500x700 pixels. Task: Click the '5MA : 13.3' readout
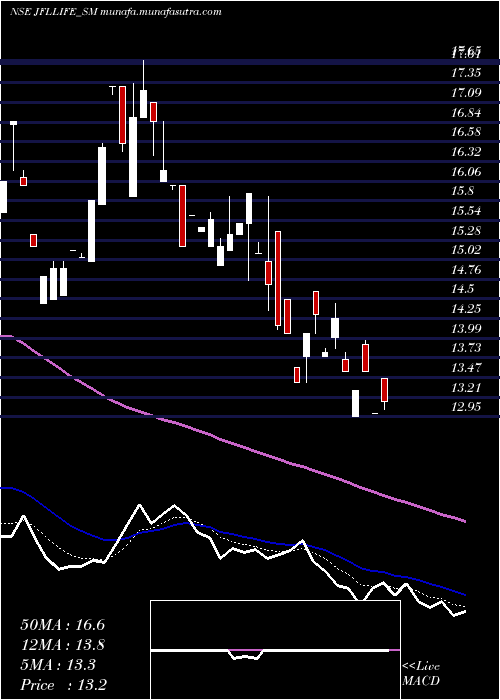tap(58, 665)
